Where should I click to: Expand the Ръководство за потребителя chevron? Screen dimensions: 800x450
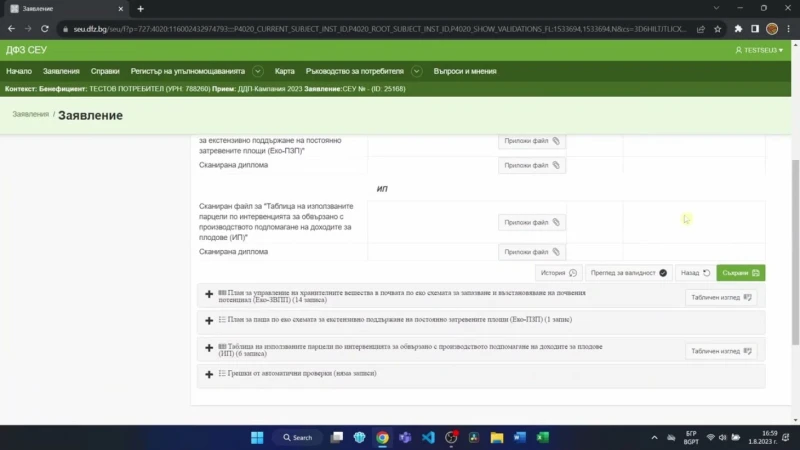(x=416, y=71)
